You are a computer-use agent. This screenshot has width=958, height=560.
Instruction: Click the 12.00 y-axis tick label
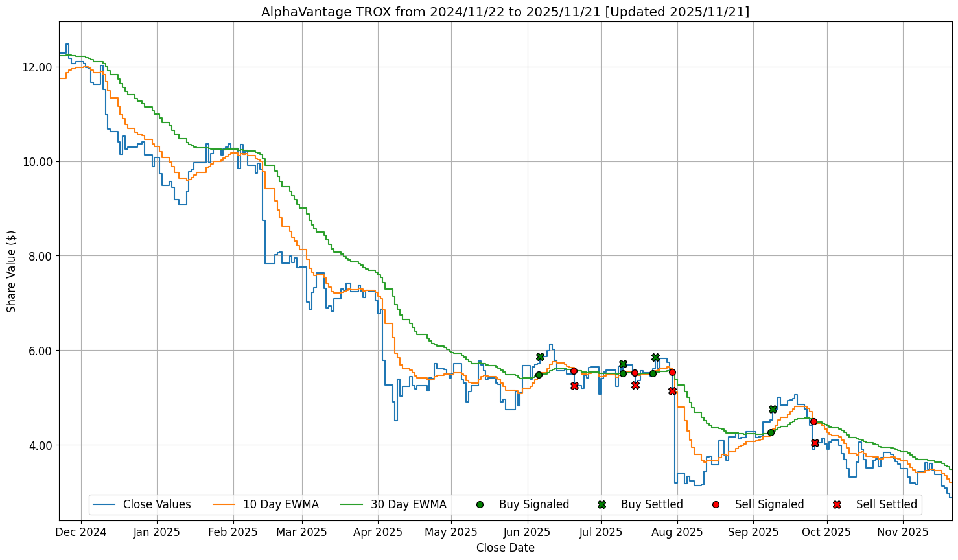coord(38,67)
